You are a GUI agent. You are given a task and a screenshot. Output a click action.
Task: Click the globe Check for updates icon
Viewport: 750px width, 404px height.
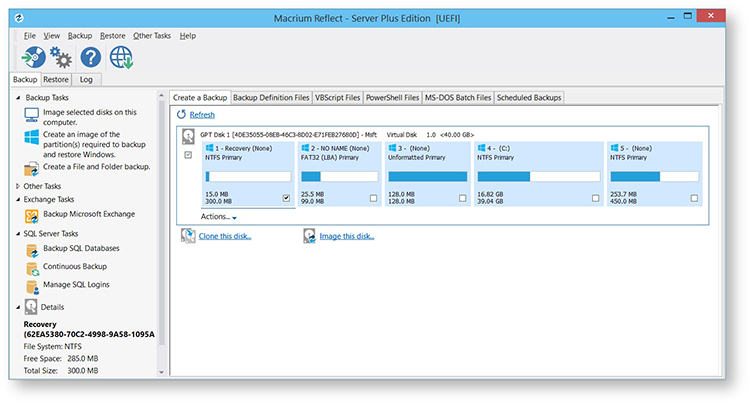click(121, 57)
